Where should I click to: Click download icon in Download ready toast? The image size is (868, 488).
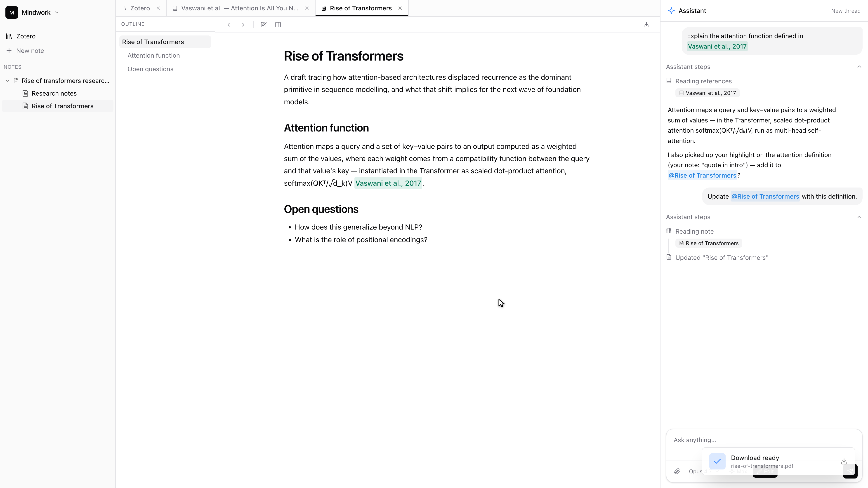point(844,461)
